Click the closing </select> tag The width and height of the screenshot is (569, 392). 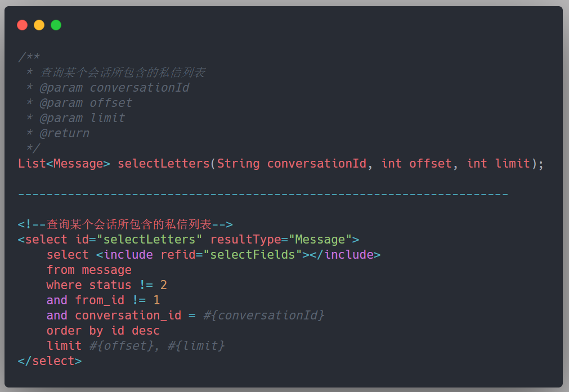(50, 361)
